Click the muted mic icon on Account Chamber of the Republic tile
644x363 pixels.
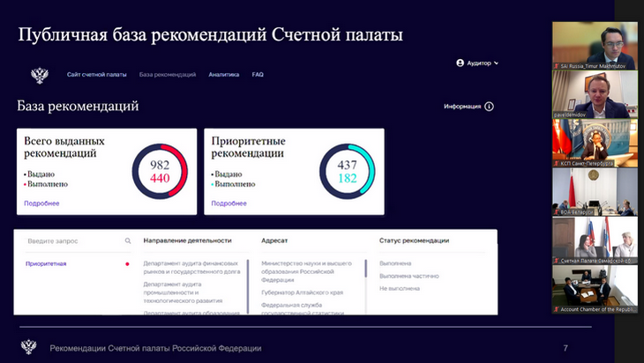tap(557, 309)
